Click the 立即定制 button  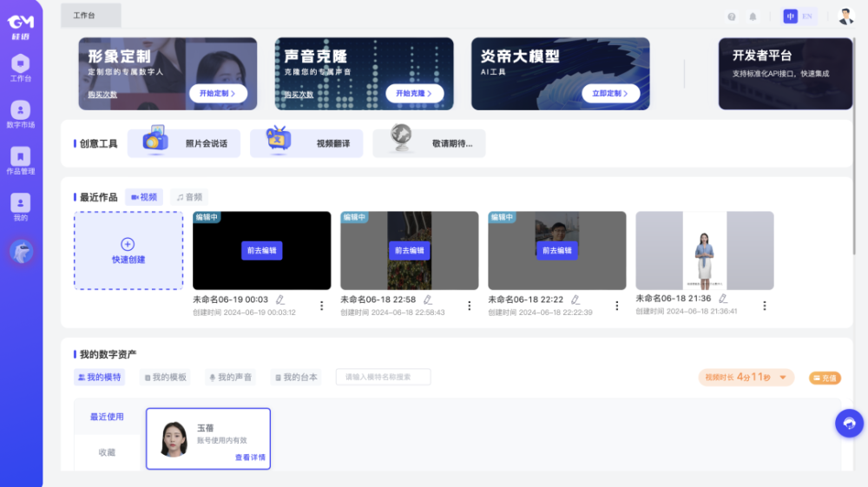(610, 94)
